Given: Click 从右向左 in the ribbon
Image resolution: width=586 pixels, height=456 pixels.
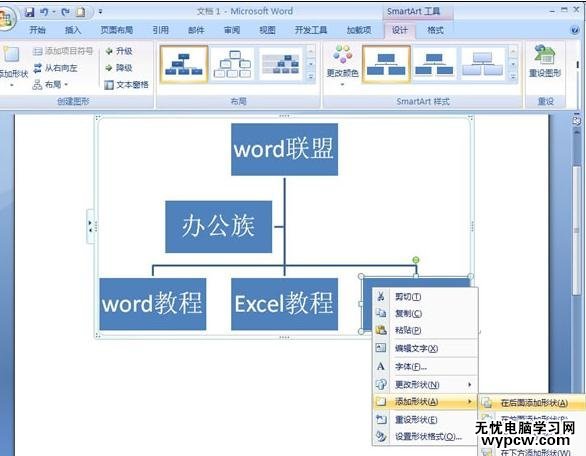Looking at the screenshot, I should pos(55,68).
